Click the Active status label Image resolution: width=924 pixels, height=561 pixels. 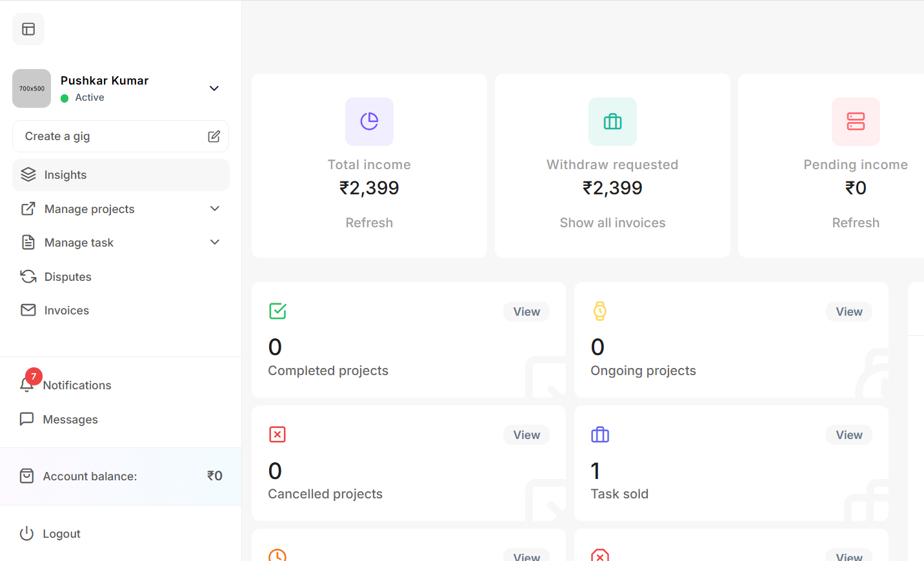click(90, 97)
